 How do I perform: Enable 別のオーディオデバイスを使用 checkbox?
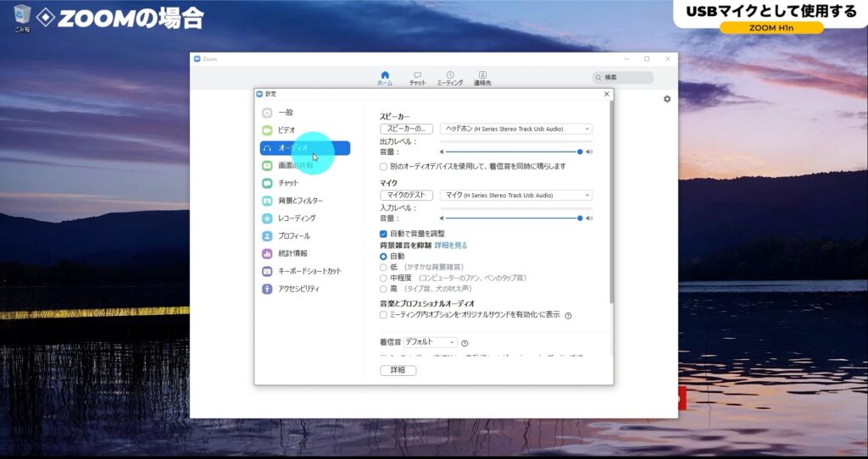383,167
